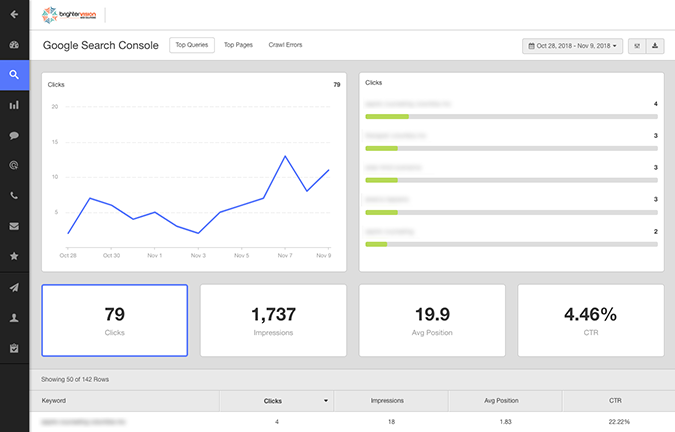The image size is (675, 432).
Task: Click the download icon button at top right
Action: coord(655,46)
